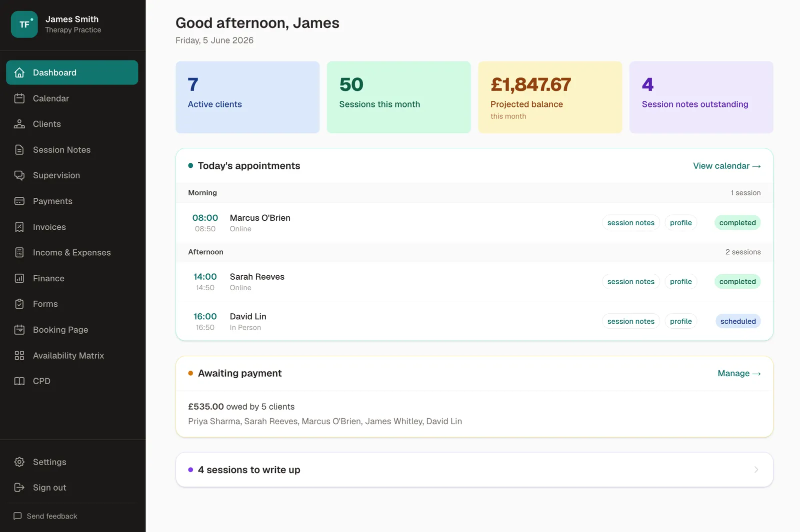Image resolution: width=800 pixels, height=532 pixels.
Task: Click the Session notes outstanding card
Action: pyautogui.click(x=701, y=97)
